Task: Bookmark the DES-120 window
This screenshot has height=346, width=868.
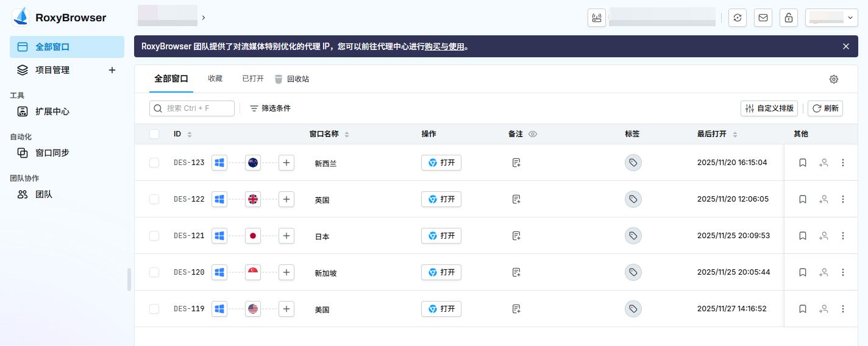Action: (x=803, y=272)
